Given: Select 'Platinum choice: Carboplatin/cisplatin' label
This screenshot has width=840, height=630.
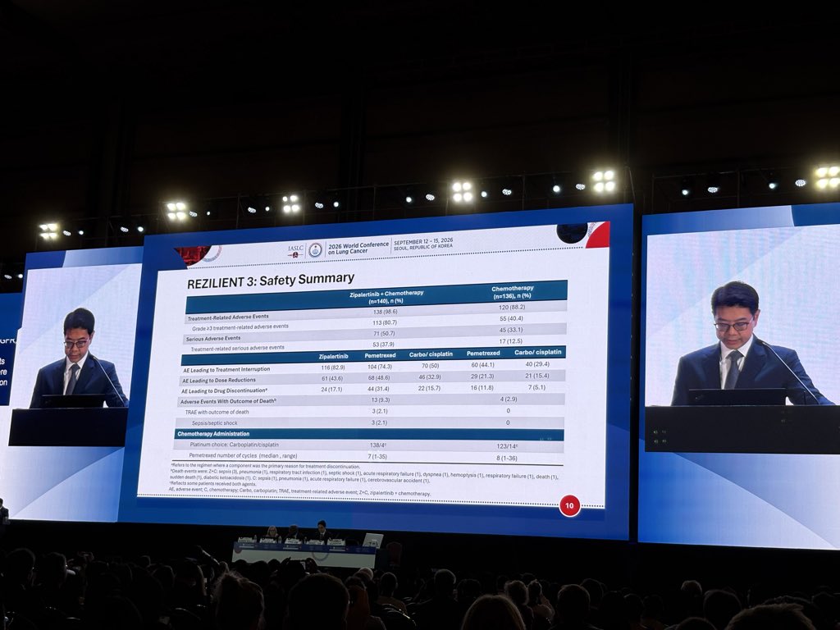Looking at the screenshot, I should pos(234,445).
